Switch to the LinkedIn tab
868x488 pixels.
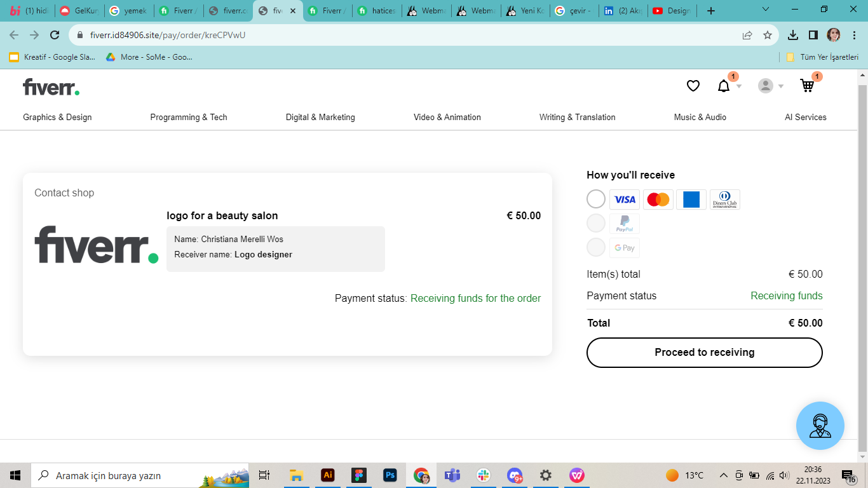point(622,11)
